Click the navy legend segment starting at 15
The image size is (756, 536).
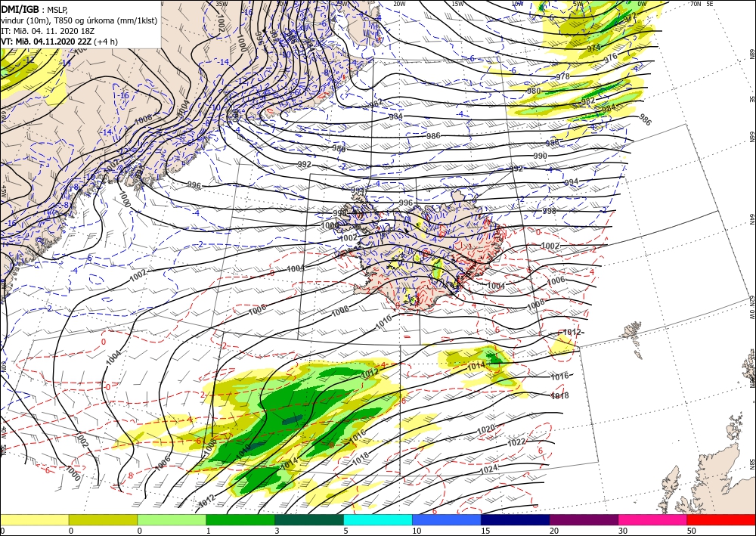pos(516,519)
